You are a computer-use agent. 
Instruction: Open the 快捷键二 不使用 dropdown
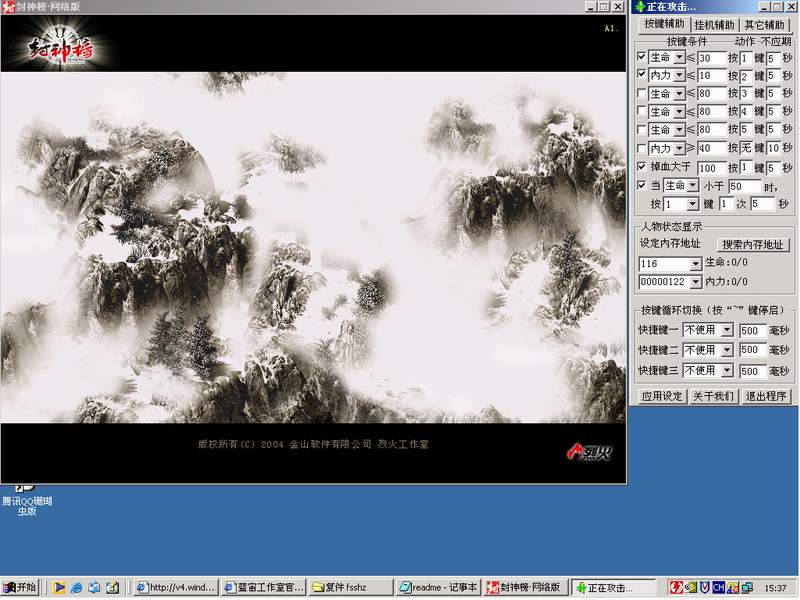[728, 351]
